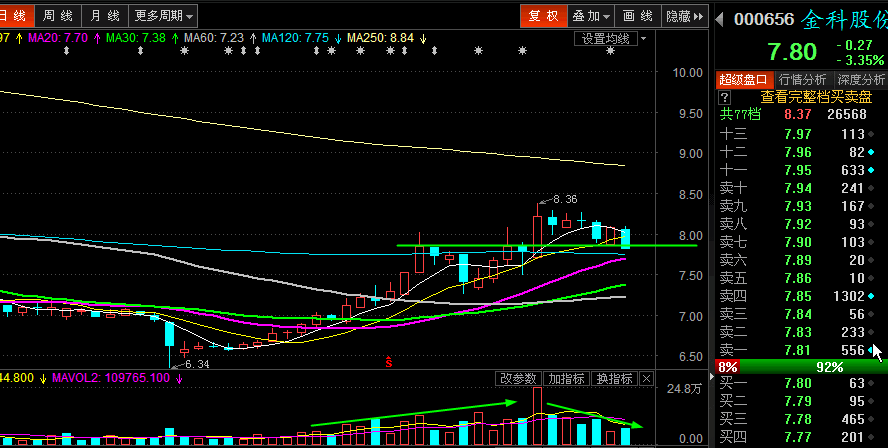Click the 隐藏 hide panel button
This screenshot has width=888, height=448.
pyautogui.click(x=685, y=16)
